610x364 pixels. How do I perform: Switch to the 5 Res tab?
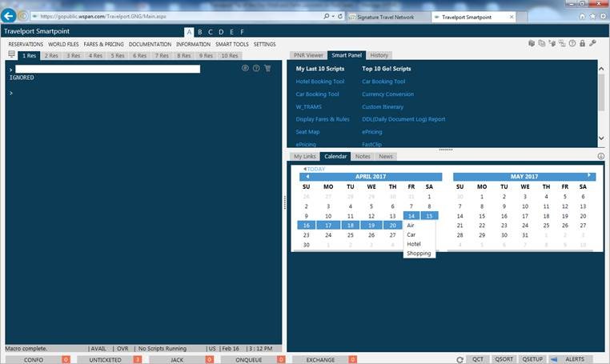tap(118, 56)
